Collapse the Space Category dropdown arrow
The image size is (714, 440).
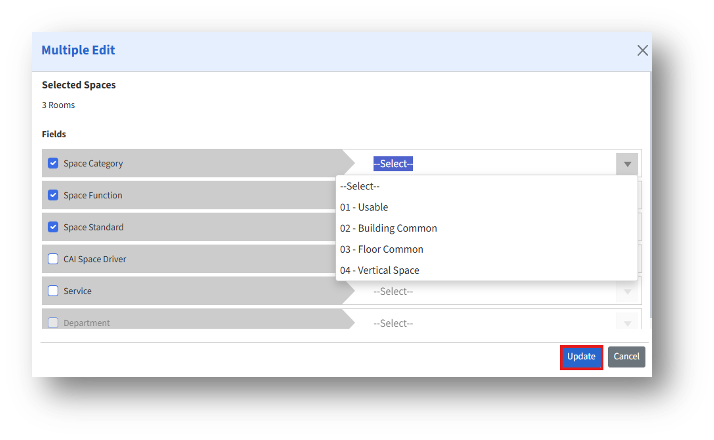click(627, 164)
